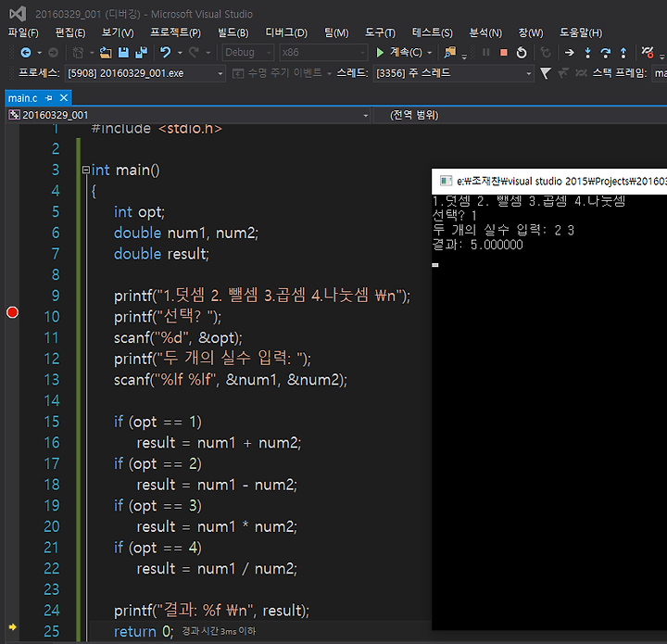Pin the main.c tab
667x644 pixels.
(48, 98)
